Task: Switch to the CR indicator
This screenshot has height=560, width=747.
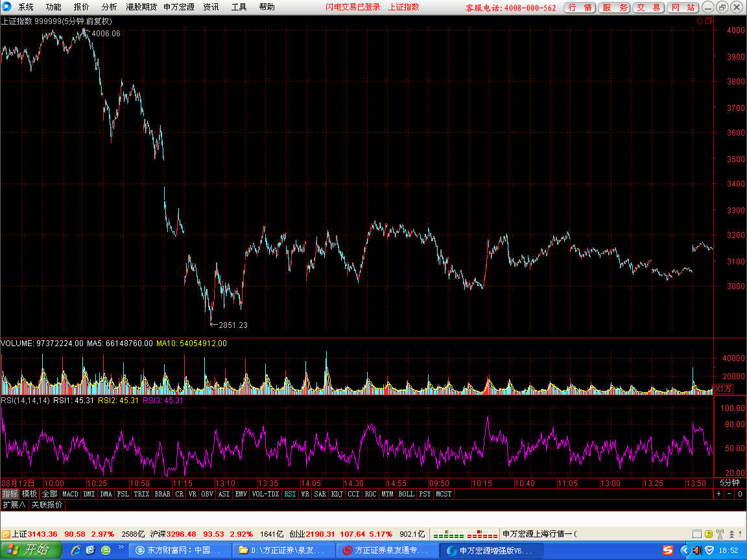Action: click(x=179, y=494)
